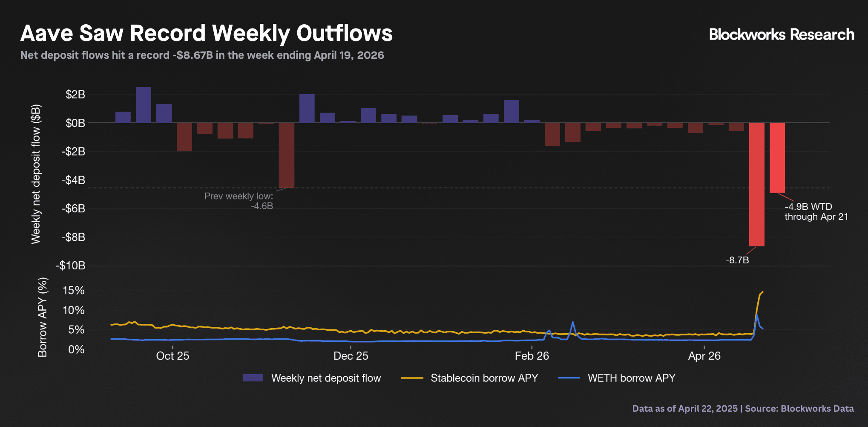The image size is (868, 427).
Task: Click the Borrow APY (%) axis title
Action: (43, 317)
